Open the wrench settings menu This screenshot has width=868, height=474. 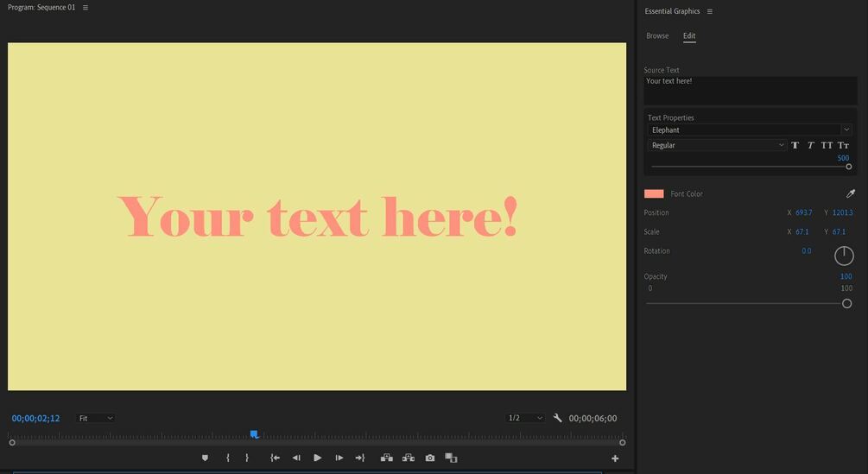[557, 418]
